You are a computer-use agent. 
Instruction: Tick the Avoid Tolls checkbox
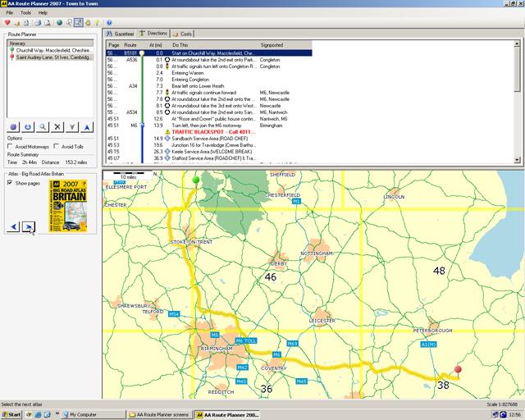[x=56, y=146]
